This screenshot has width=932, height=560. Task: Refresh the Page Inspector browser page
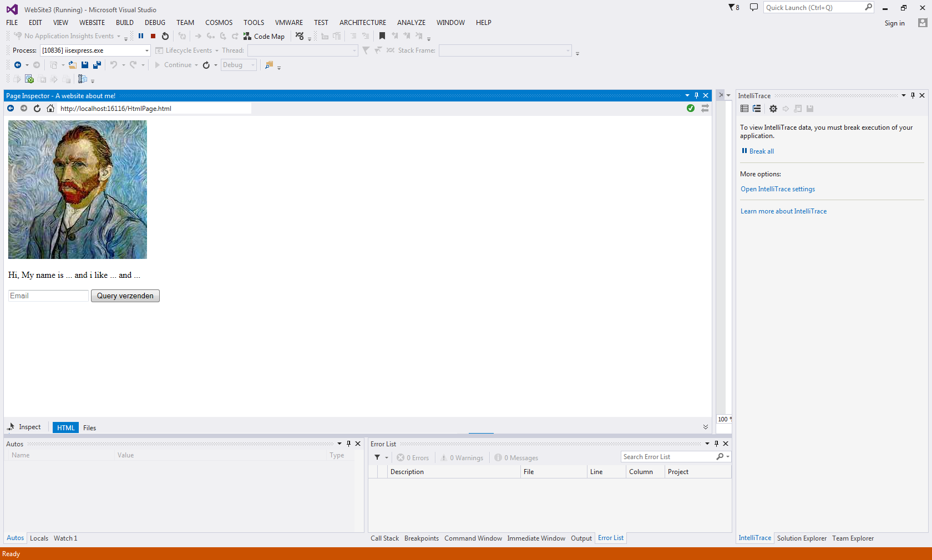(37, 108)
